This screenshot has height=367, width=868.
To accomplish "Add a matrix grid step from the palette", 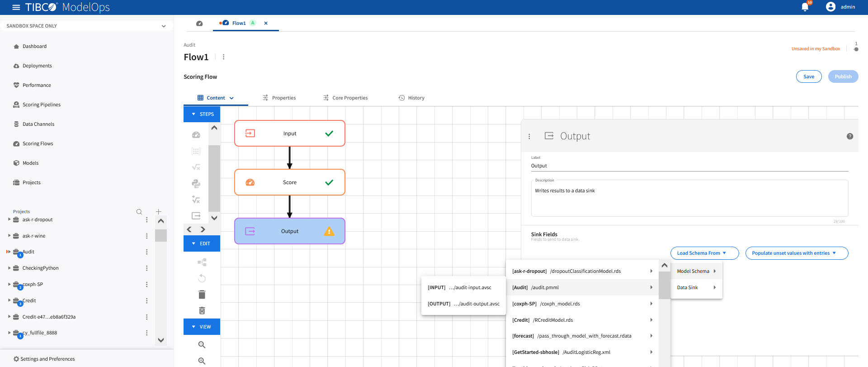I will [x=196, y=151].
